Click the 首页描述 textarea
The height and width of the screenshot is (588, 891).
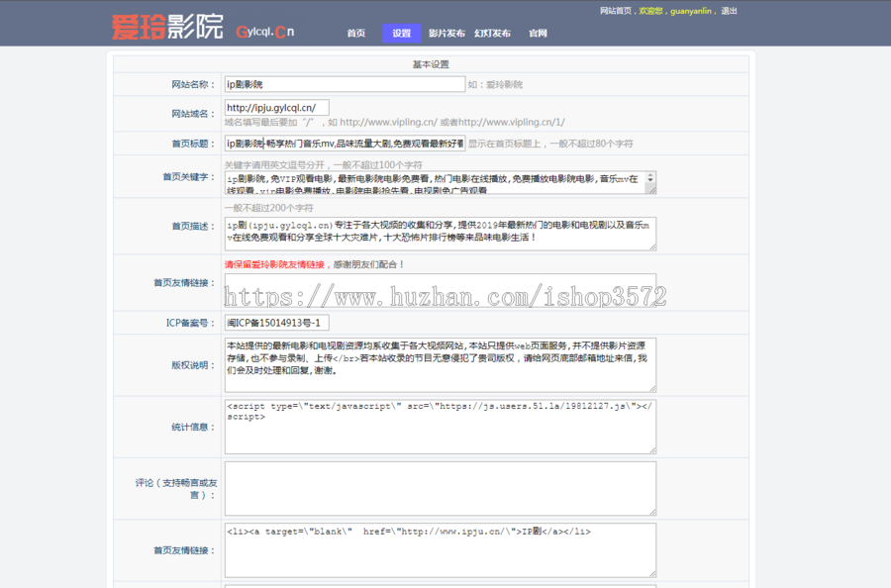[441, 234]
